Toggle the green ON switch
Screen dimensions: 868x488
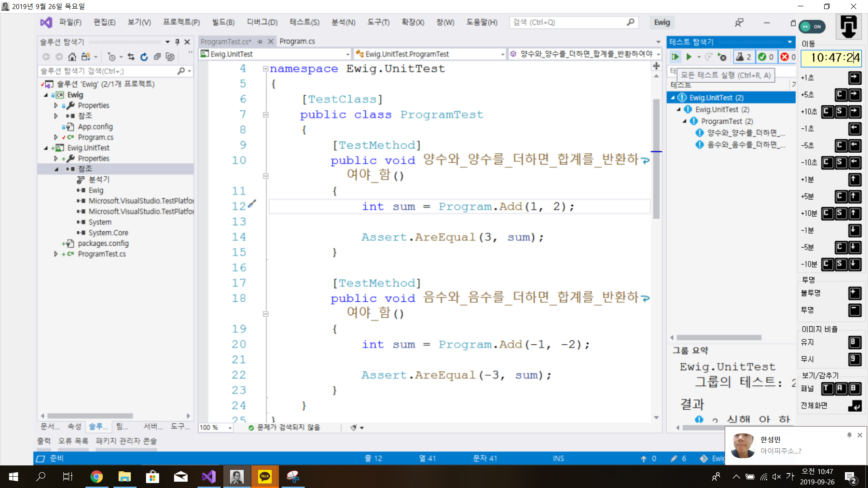(812, 27)
